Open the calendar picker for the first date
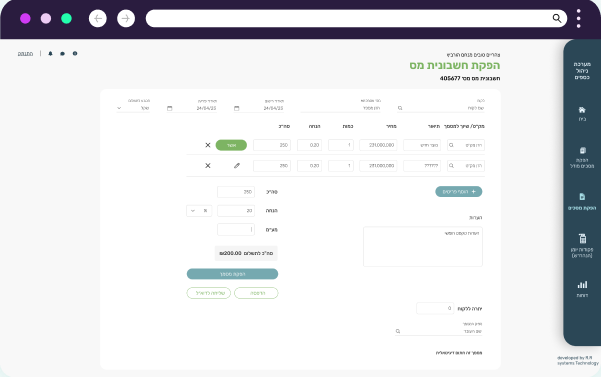Image resolution: width=601 pixels, height=377 pixels. [x=236, y=108]
